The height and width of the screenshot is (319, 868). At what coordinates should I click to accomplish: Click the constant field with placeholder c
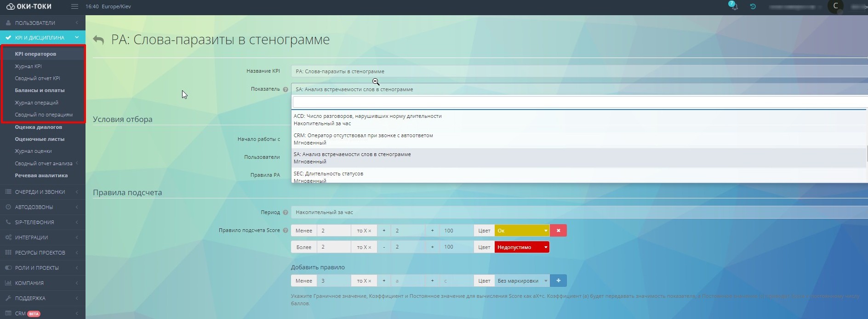457,280
